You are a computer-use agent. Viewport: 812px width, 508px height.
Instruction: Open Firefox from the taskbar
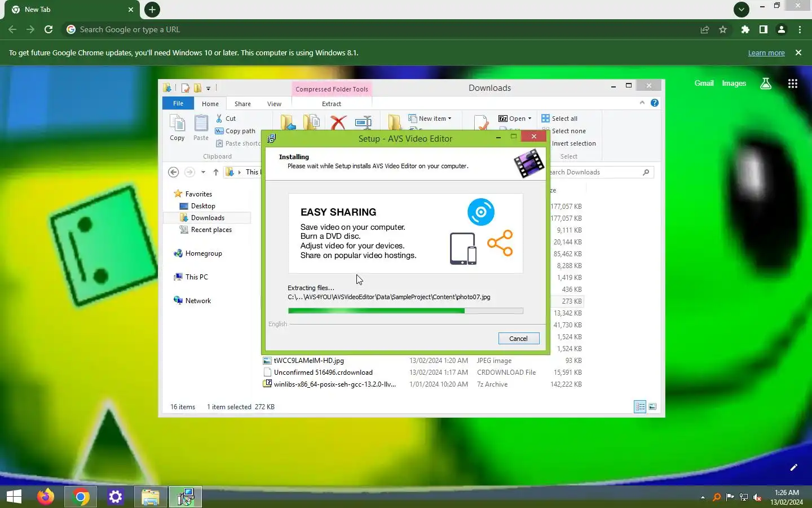[46, 497]
